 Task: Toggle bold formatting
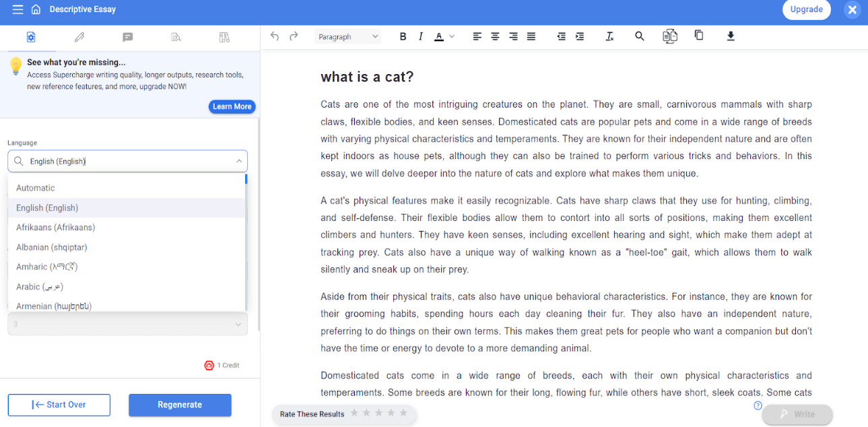403,36
